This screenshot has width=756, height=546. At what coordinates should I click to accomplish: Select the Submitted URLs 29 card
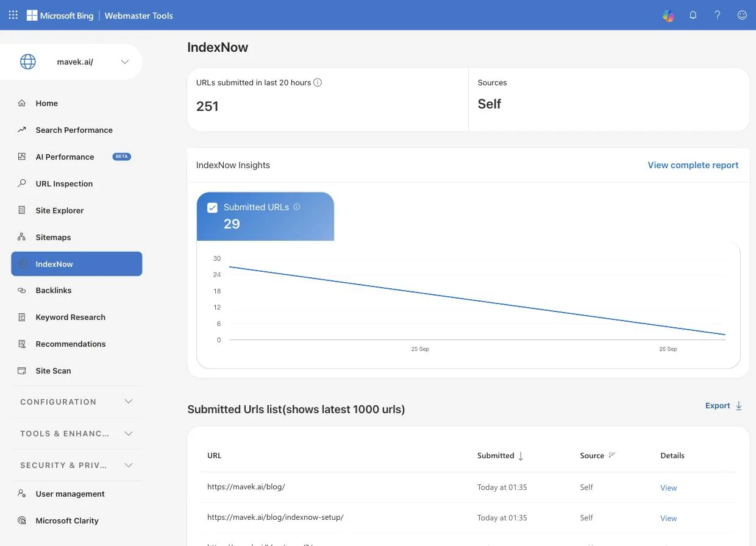tap(265, 216)
